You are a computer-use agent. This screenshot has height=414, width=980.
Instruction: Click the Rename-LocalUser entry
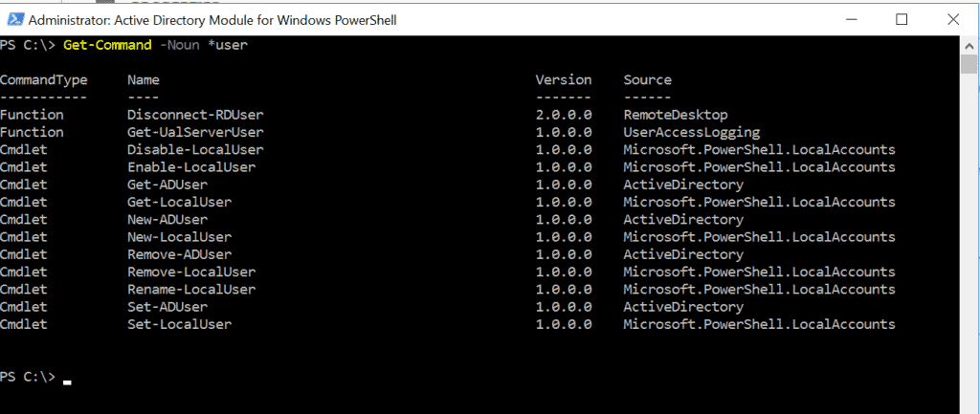pyautogui.click(x=191, y=290)
